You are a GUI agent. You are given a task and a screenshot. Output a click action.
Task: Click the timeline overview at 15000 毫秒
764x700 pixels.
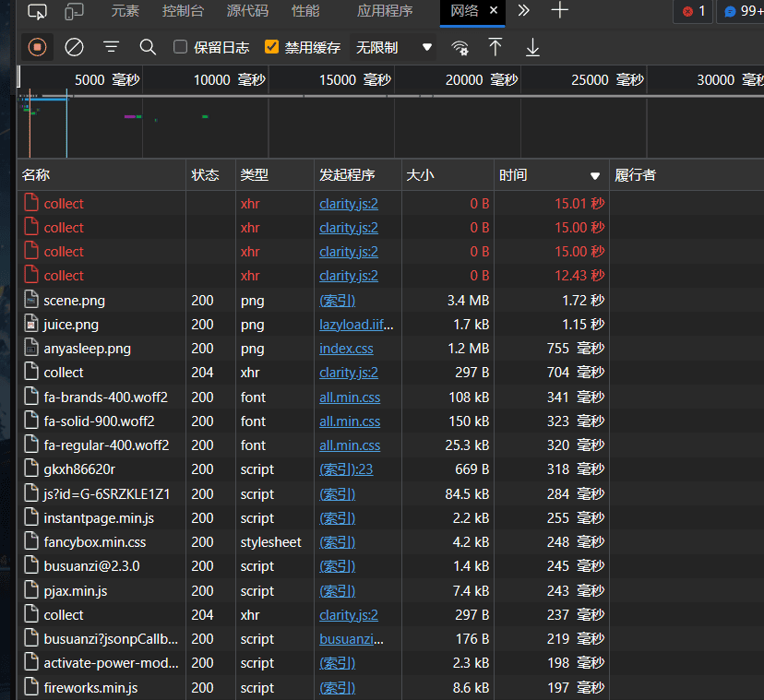tap(354, 80)
